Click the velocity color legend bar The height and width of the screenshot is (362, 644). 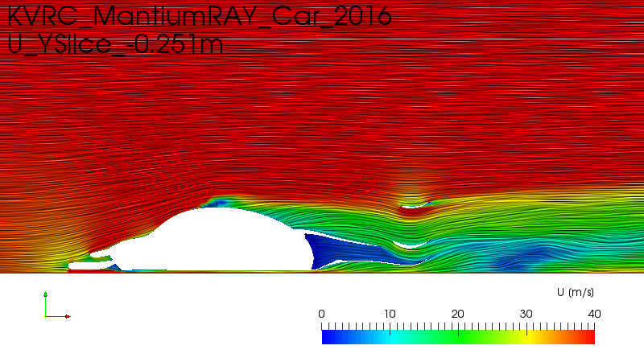pyautogui.click(x=458, y=337)
